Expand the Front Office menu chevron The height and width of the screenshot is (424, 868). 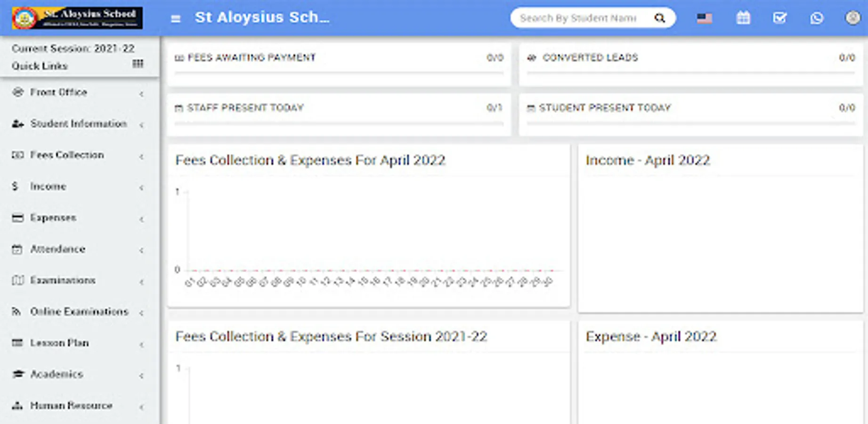pyautogui.click(x=141, y=94)
